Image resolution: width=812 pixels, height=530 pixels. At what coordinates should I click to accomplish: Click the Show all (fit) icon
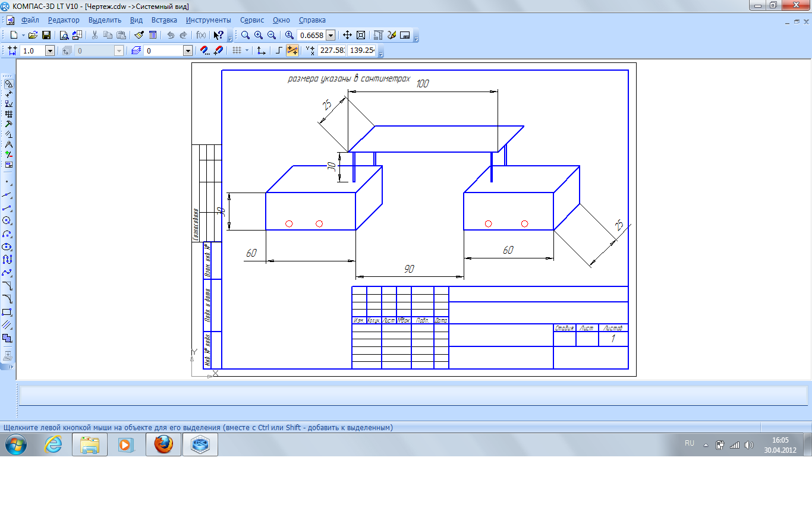pyautogui.click(x=360, y=36)
